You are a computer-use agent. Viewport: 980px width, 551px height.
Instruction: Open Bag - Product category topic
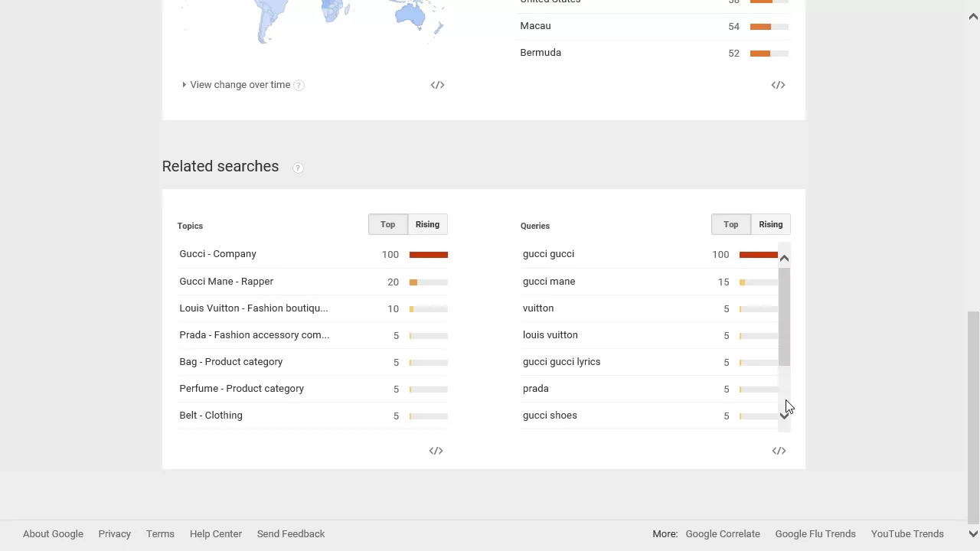[x=230, y=362]
